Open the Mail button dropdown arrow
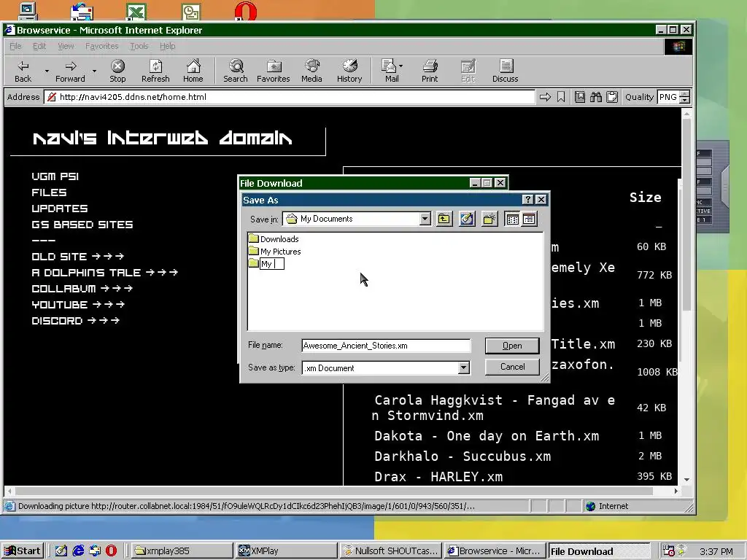 coord(400,66)
